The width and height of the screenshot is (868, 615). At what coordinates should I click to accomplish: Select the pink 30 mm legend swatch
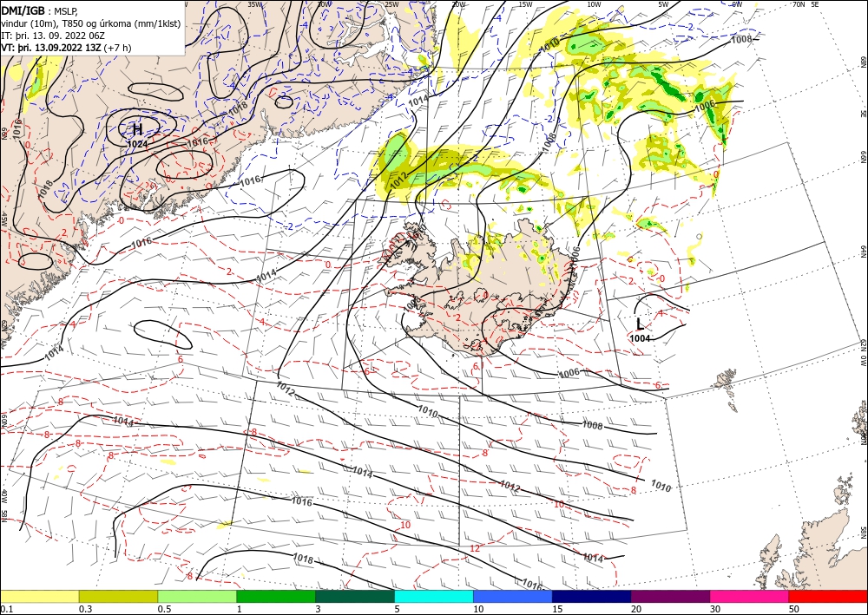[750, 596]
